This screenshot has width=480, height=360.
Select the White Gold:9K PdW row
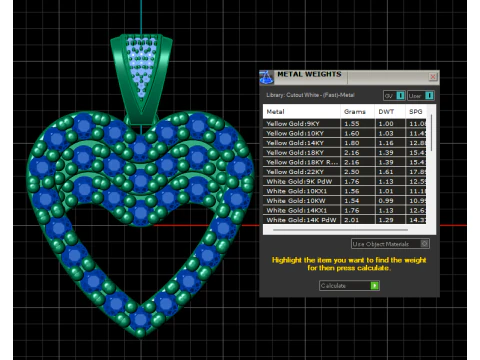point(345,181)
